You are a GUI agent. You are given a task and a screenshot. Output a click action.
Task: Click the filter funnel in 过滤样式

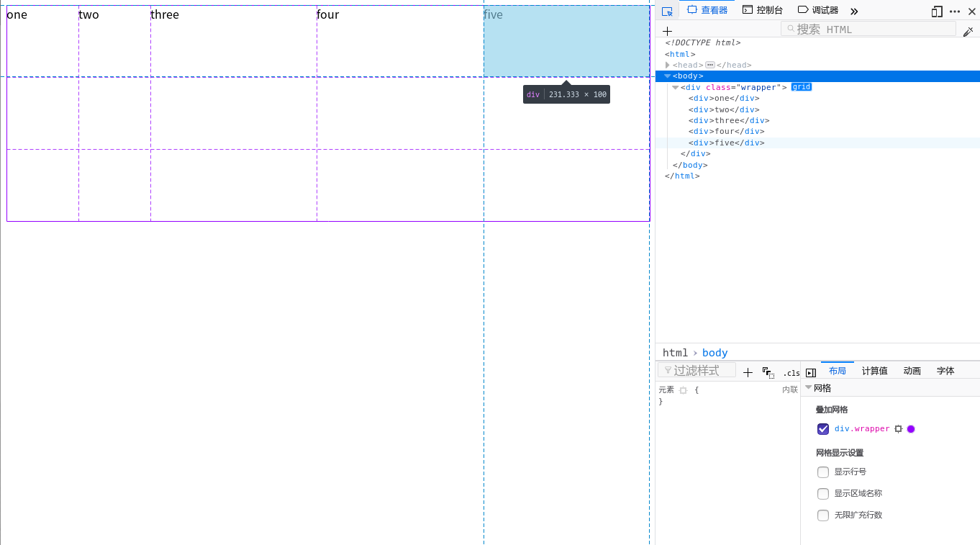click(668, 370)
